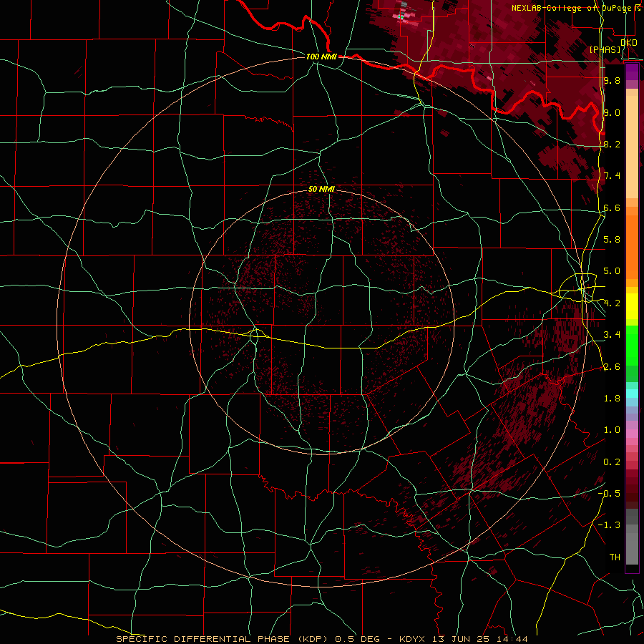The image size is (644, 644).
Task: Click the 4.2 value on the color scale
Action: pyautogui.click(x=612, y=303)
